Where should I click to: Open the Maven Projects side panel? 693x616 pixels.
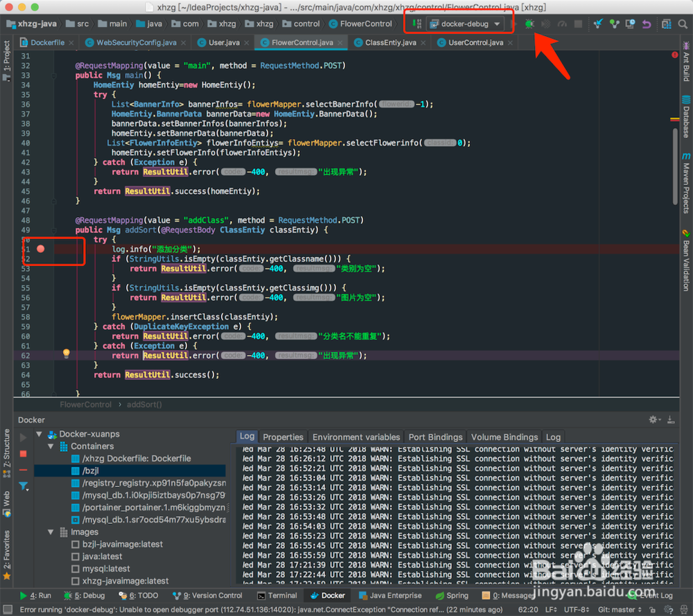(x=686, y=184)
